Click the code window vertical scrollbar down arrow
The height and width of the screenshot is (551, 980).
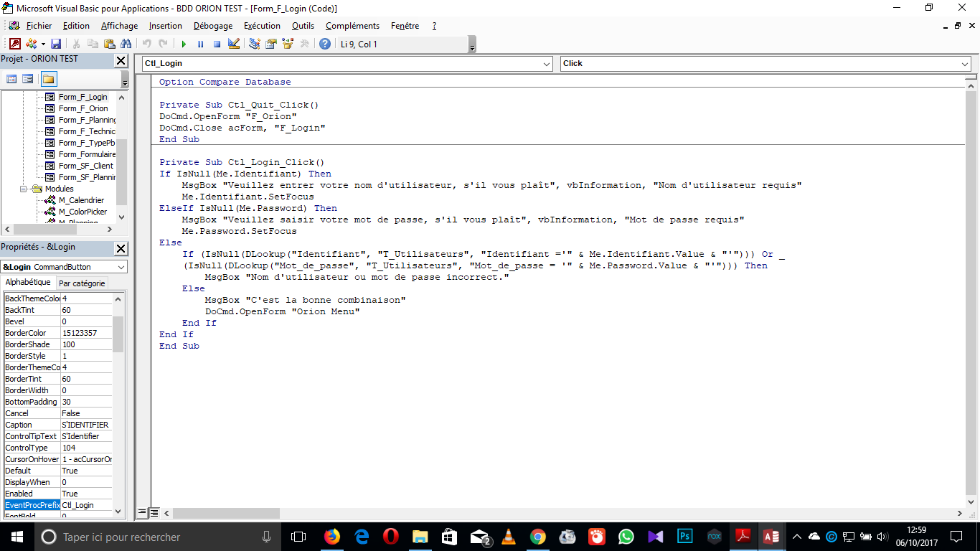pos(971,501)
